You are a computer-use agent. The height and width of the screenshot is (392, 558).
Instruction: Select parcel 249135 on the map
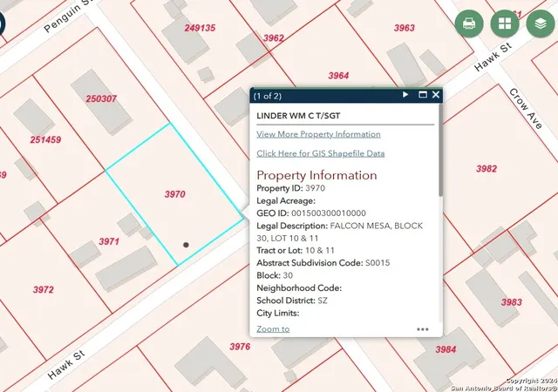(200, 28)
